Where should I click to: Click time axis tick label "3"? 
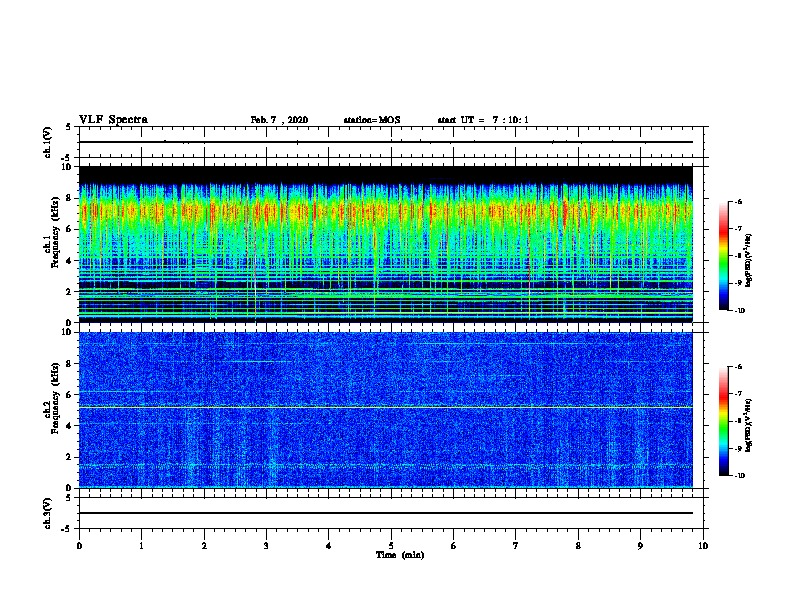pyautogui.click(x=266, y=546)
